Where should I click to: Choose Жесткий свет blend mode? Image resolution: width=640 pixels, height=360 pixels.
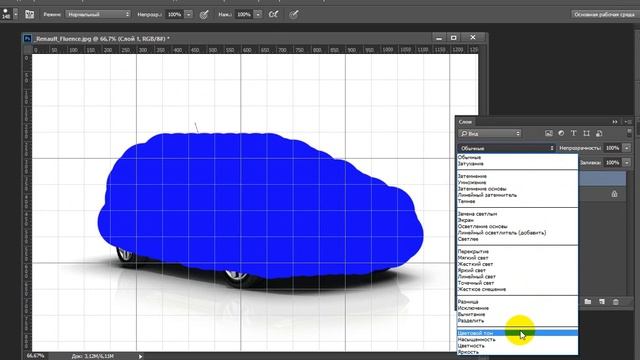click(x=517, y=264)
